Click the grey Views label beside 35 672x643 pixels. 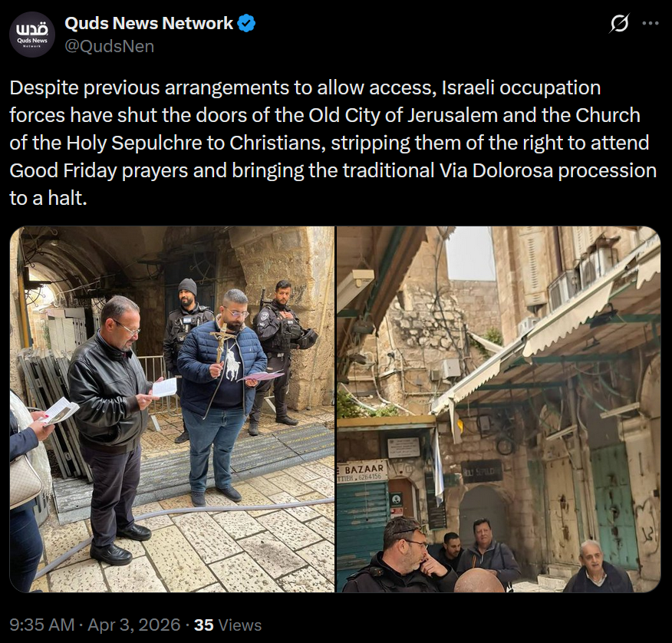240,625
